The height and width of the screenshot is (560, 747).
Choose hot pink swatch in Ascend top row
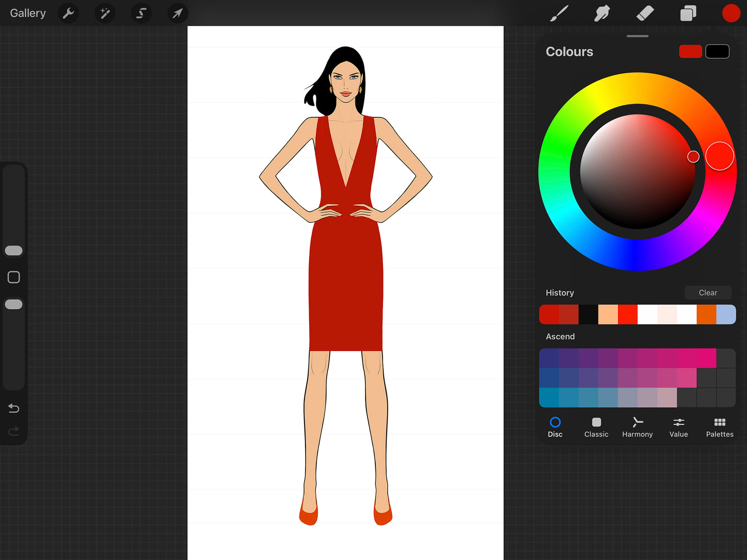click(706, 358)
